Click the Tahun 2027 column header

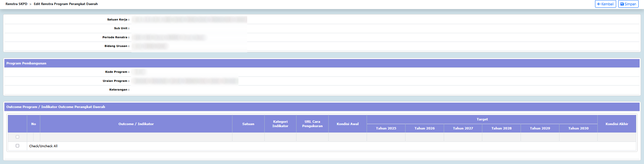tap(463, 128)
